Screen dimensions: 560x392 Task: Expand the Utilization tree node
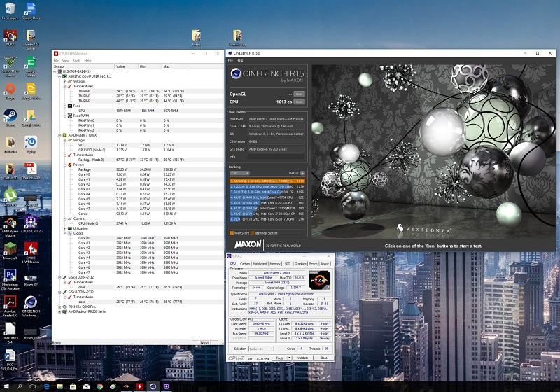pos(64,228)
